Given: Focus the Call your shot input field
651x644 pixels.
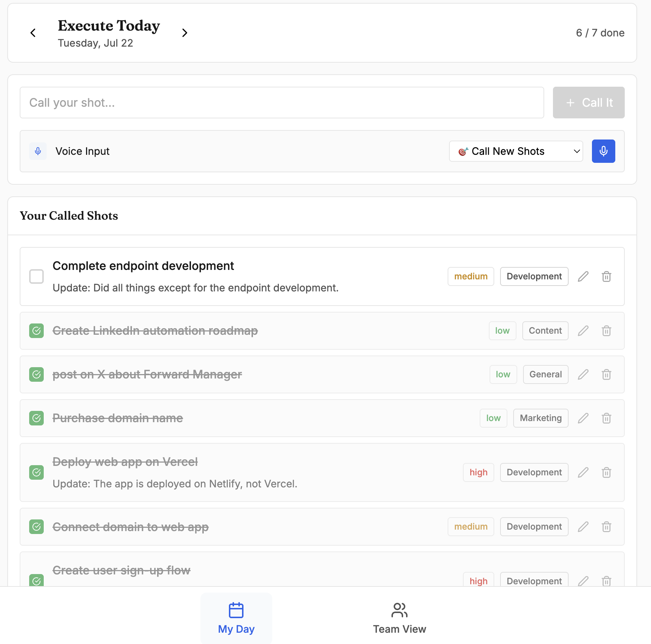Looking at the screenshot, I should tap(282, 102).
